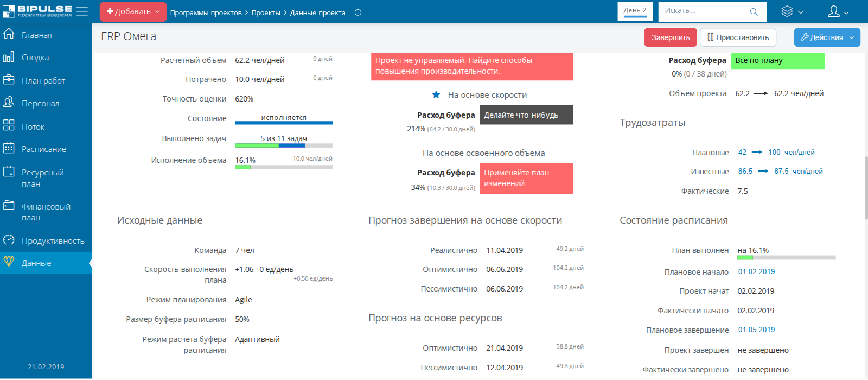The image size is (868, 380).
Task: Click the Персонал people icon
Action: tap(9, 103)
